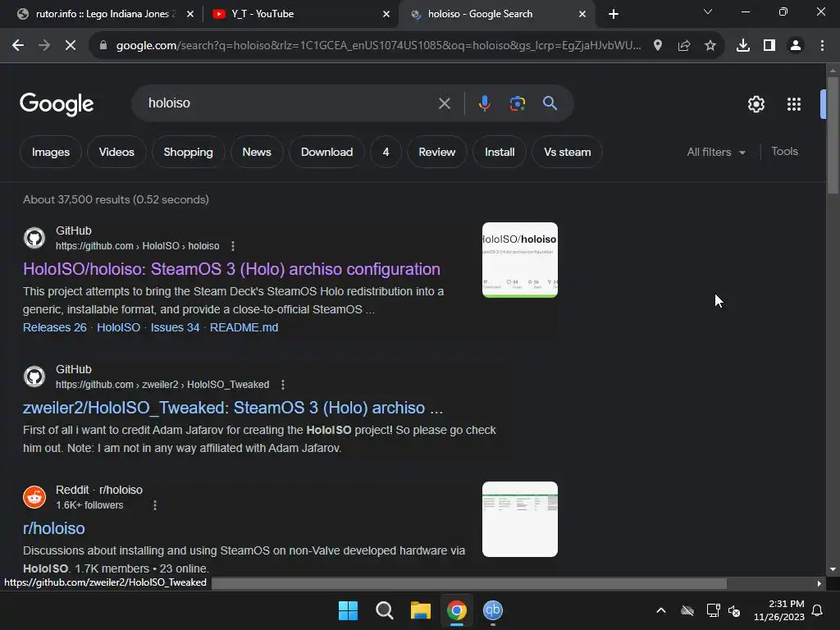Select the Videos filter chip
840x630 pixels.
coord(116,152)
